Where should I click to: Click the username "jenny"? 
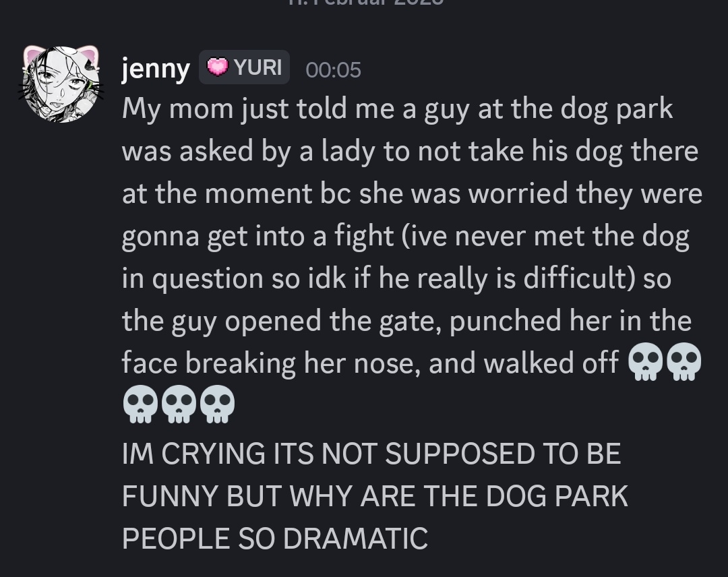coord(156,69)
